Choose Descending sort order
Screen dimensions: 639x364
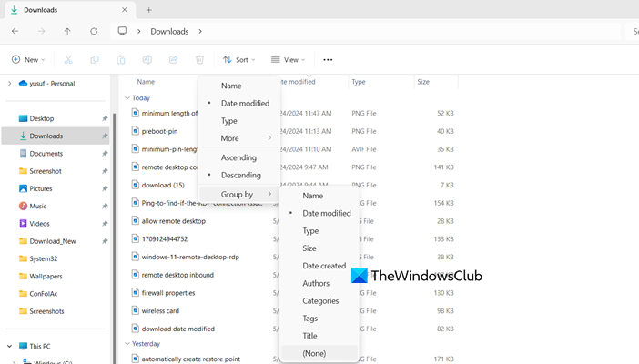coord(239,175)
